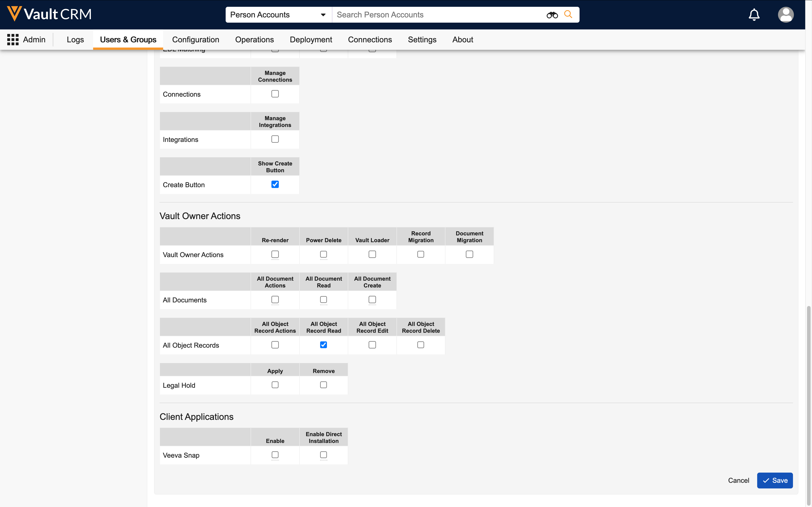
Task: Uncheck the Show Create Button checkbox
Action: 275,184
